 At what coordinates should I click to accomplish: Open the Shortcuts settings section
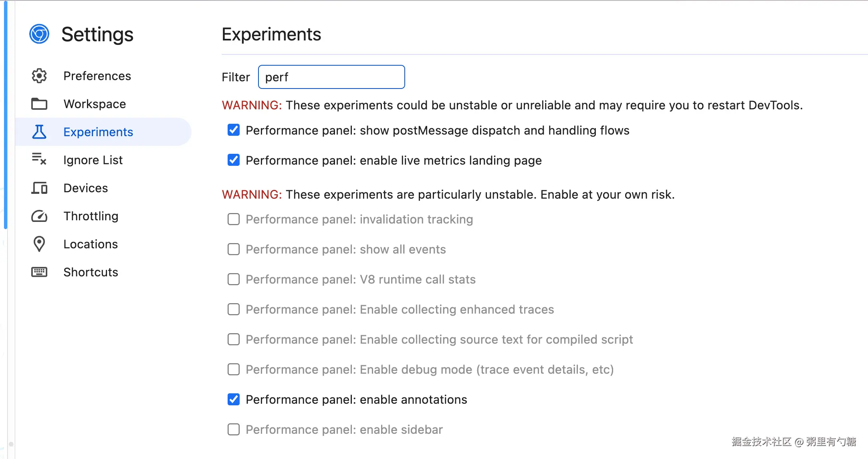click(91, 272)
